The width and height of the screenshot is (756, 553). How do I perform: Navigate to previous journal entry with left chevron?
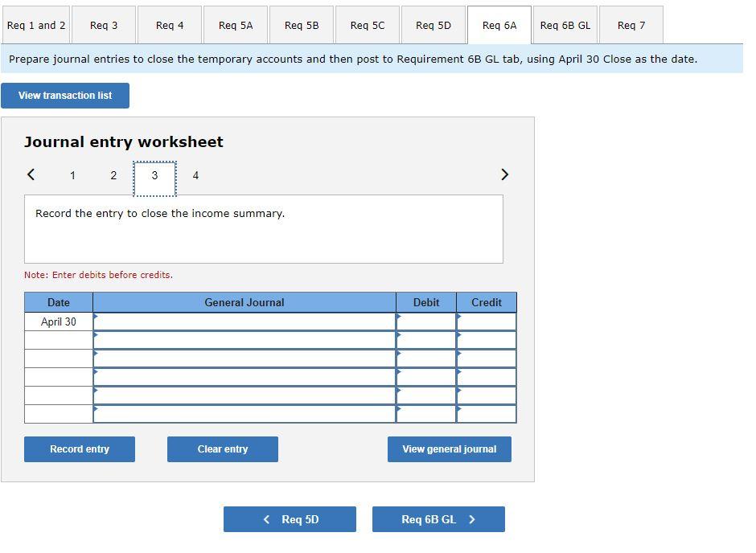31,174
